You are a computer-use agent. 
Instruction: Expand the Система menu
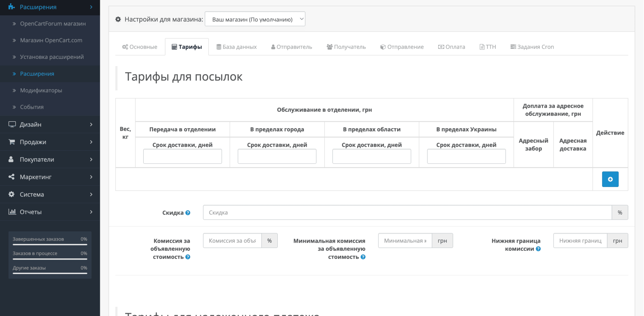click(50, 194)
